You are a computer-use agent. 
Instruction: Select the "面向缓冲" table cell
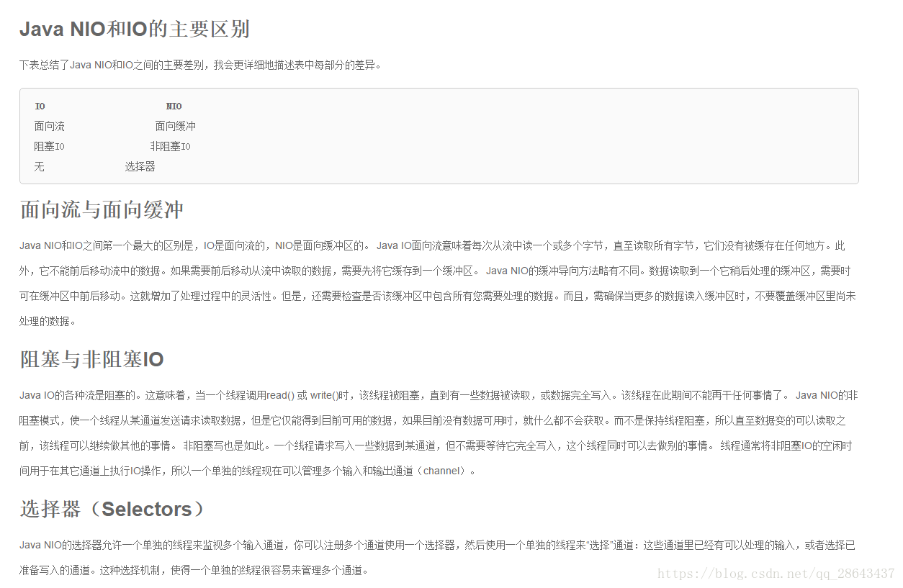click(176, 126)
